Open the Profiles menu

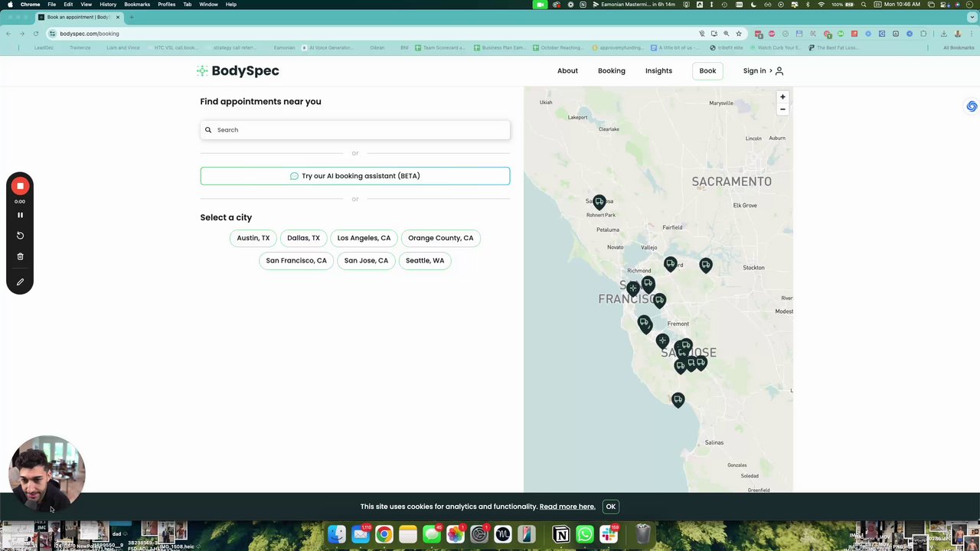coord(166,5)
